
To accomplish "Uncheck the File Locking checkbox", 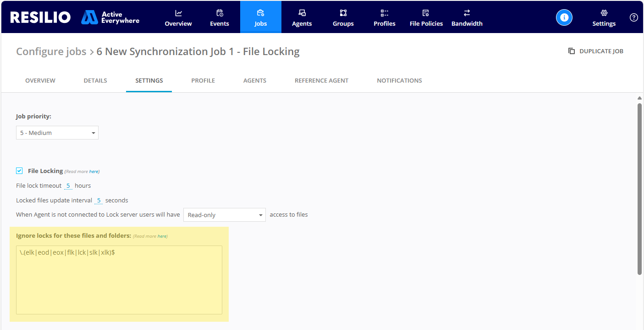I will click(x=19, y=170).
